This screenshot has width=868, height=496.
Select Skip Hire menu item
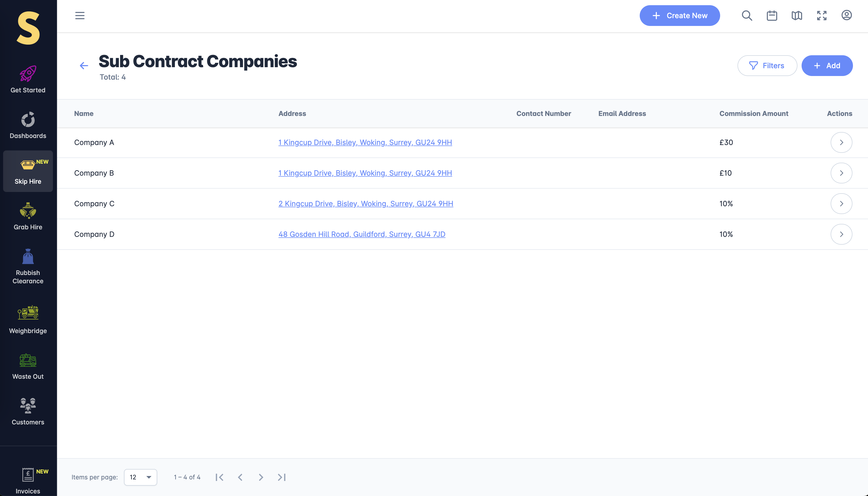(28, 171)
